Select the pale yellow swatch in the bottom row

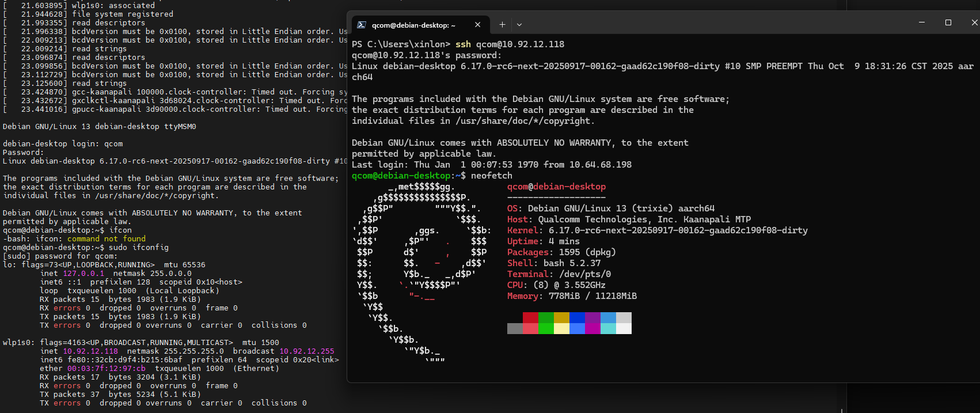point(561,329)
